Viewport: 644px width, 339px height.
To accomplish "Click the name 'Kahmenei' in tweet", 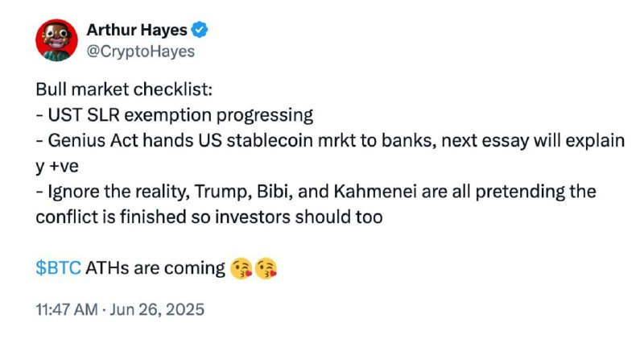I will [x=375, y=192].
